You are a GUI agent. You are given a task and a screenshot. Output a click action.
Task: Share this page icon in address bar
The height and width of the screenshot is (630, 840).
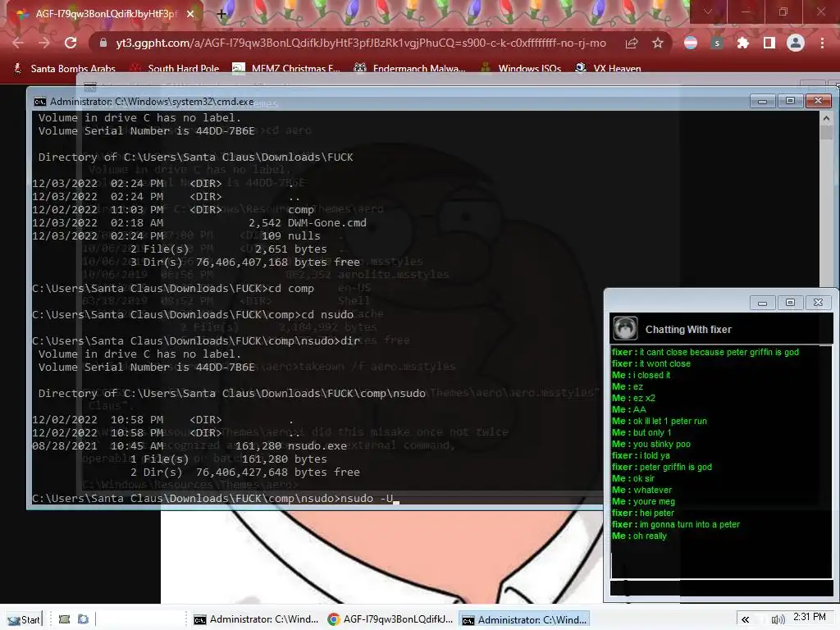pyautogui.click(x=632, y=43)
